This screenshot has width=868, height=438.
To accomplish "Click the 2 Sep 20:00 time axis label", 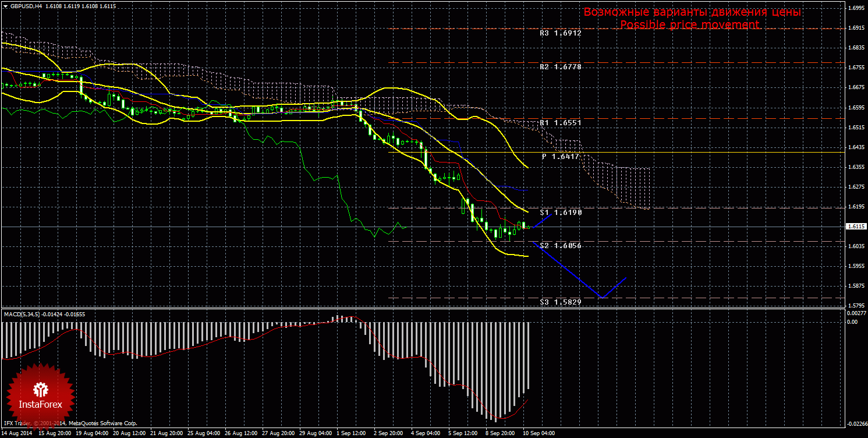I will (389, 433).
